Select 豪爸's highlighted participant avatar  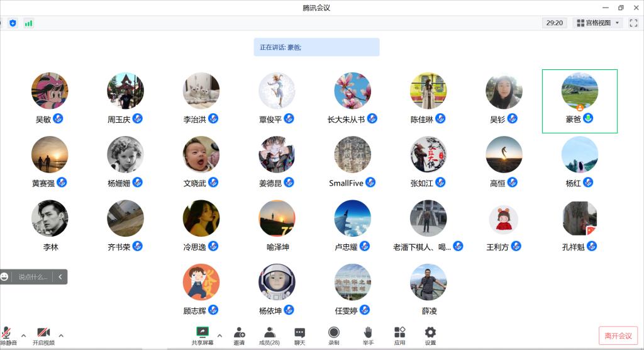[579, 91]
